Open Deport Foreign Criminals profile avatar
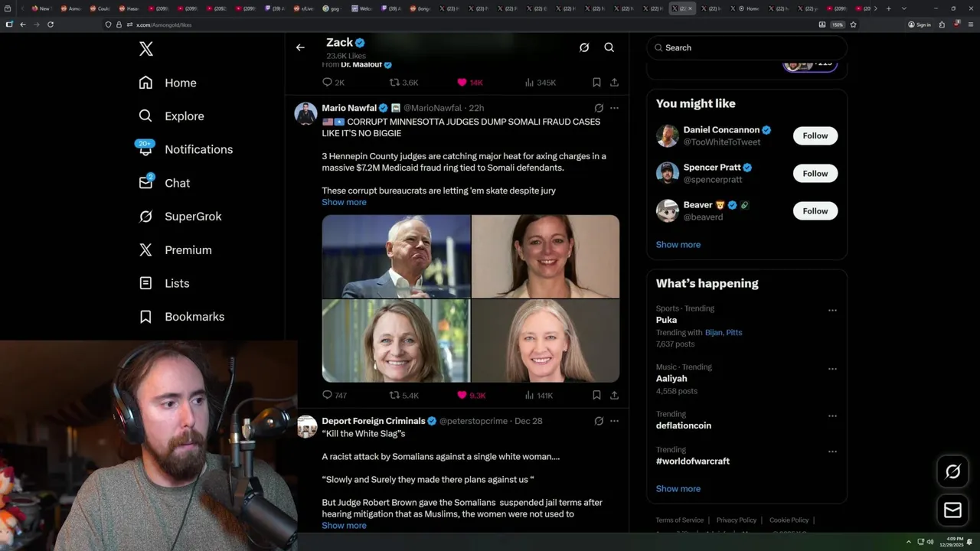The width and height of the screenshot is (980, 551). tap(306, 426)
